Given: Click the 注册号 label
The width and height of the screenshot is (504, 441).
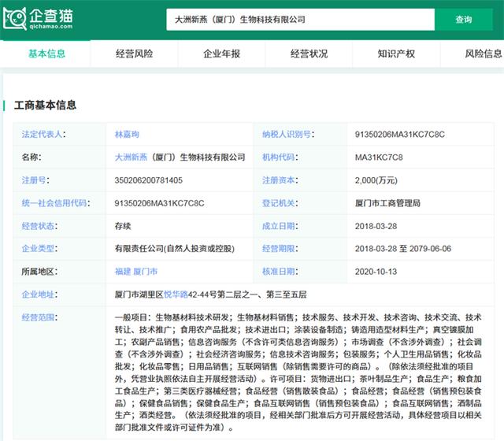Looking at the screenshot, I should coord(35,180).
